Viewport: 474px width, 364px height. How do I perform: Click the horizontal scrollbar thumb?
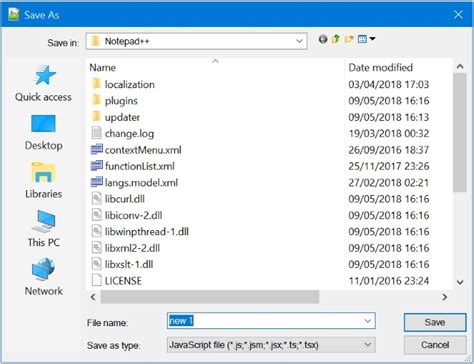pyautogui.click(x=210, y=297)
